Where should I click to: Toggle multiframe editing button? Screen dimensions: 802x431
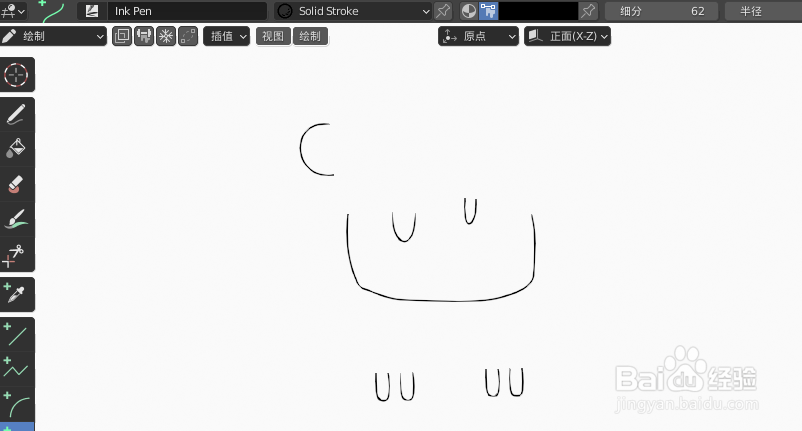pos(122,36)
